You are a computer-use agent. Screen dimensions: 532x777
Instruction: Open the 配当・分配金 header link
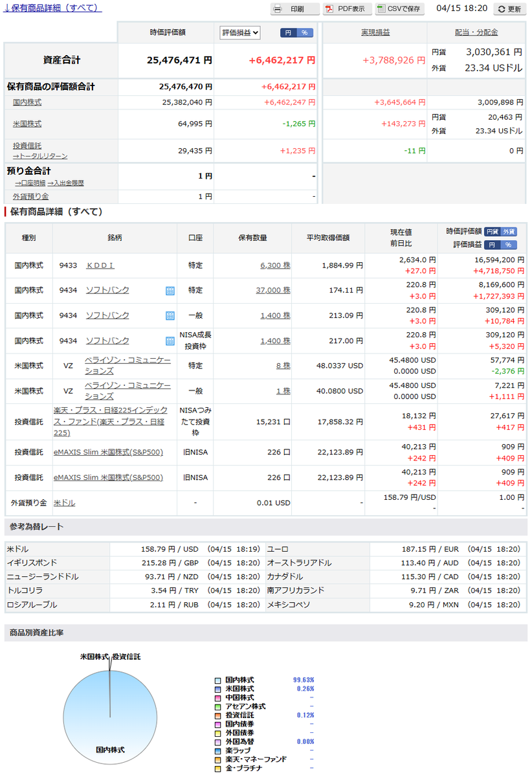[x=476, y=32]
